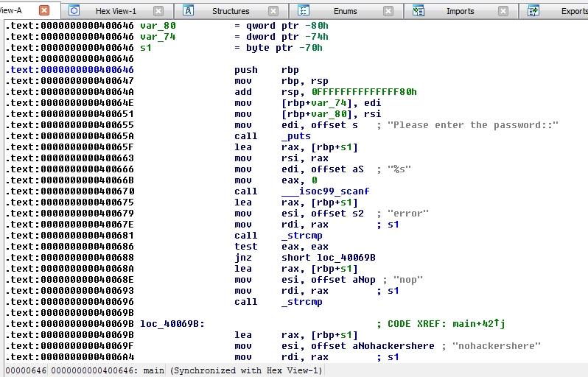Image resolution: width=588 pixels, height=377 pixels.
Task: Click the 'offset s' operand
Action: pos(335,124)
